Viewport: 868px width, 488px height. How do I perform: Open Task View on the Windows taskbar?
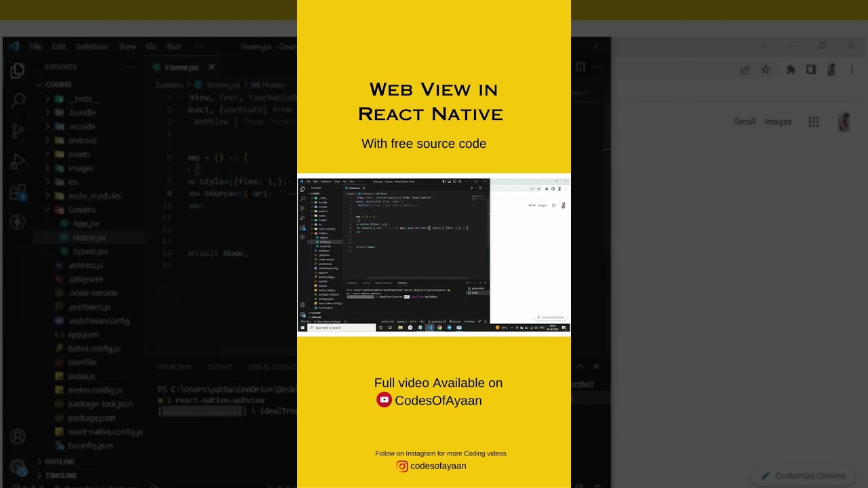[x=390, y=328]
